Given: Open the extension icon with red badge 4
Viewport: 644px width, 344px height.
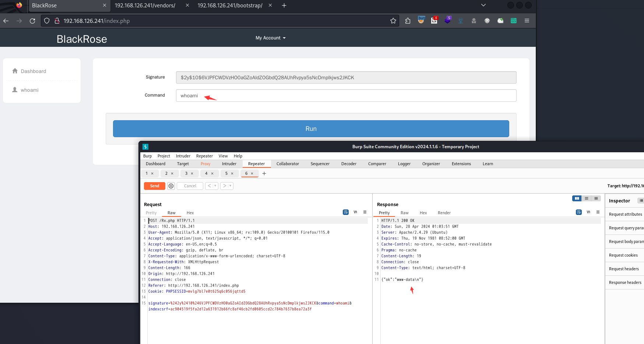Looking at the screenshot, I should (434, 20).
